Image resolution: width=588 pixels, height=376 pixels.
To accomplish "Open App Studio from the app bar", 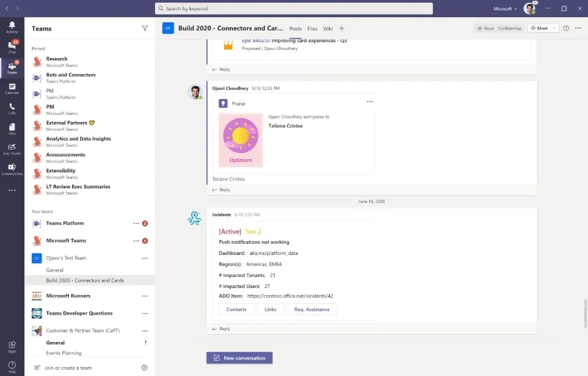I will pyautogui.click(x=12, y=149).
